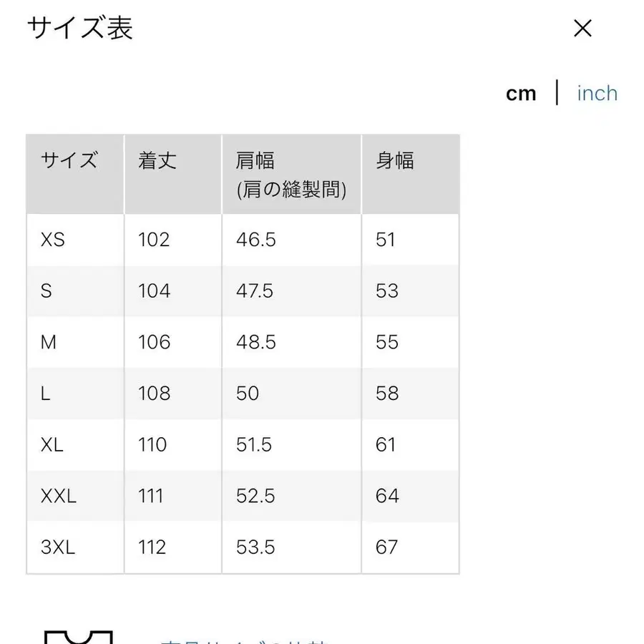Click the サイズ表 title text
The image size is (644, 644).
[x=79, y=30]
